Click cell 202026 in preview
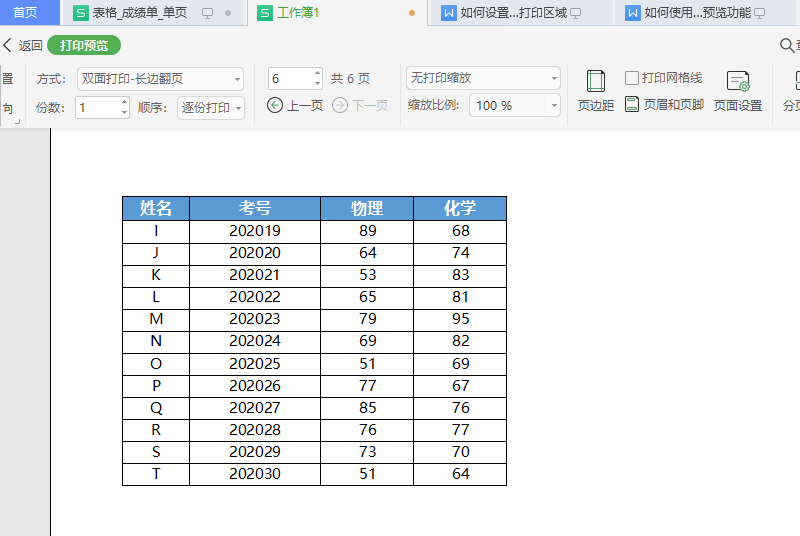The height and width of the screenshot is (536, 800). pyautogui.click(x=255, y=386)
